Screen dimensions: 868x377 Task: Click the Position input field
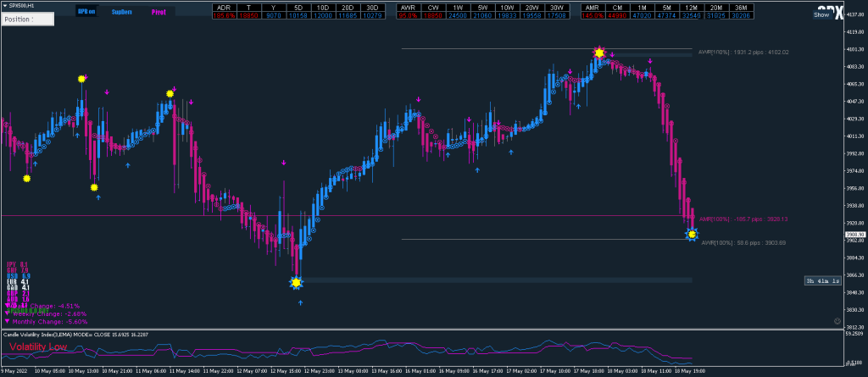coord(27,19)
